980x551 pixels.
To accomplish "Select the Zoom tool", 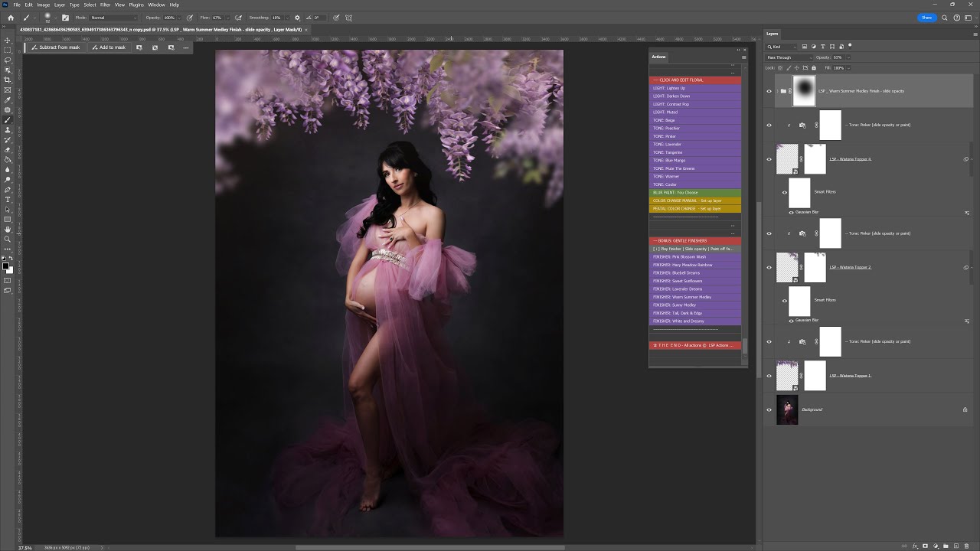I will (8, 240).
